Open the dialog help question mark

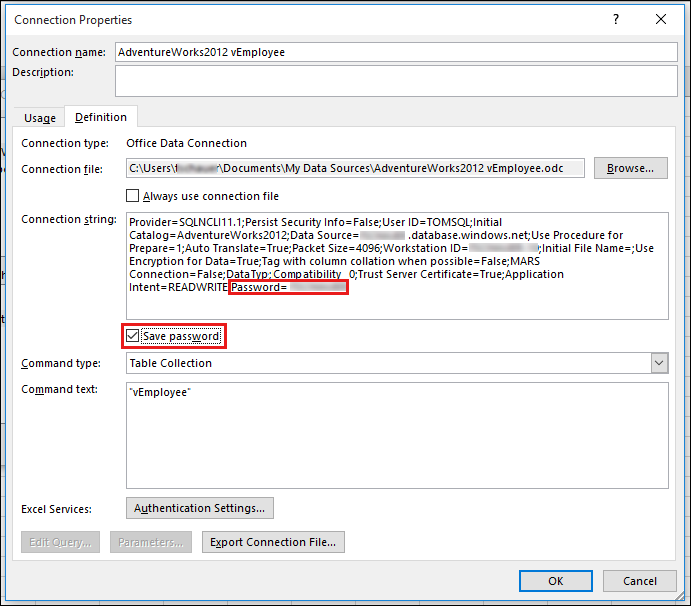[616, 19]
